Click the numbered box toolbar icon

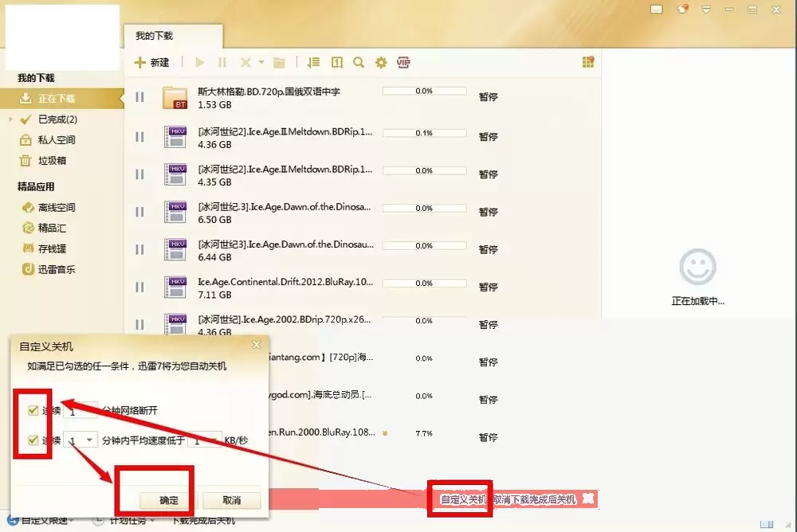tap(336, 62)
